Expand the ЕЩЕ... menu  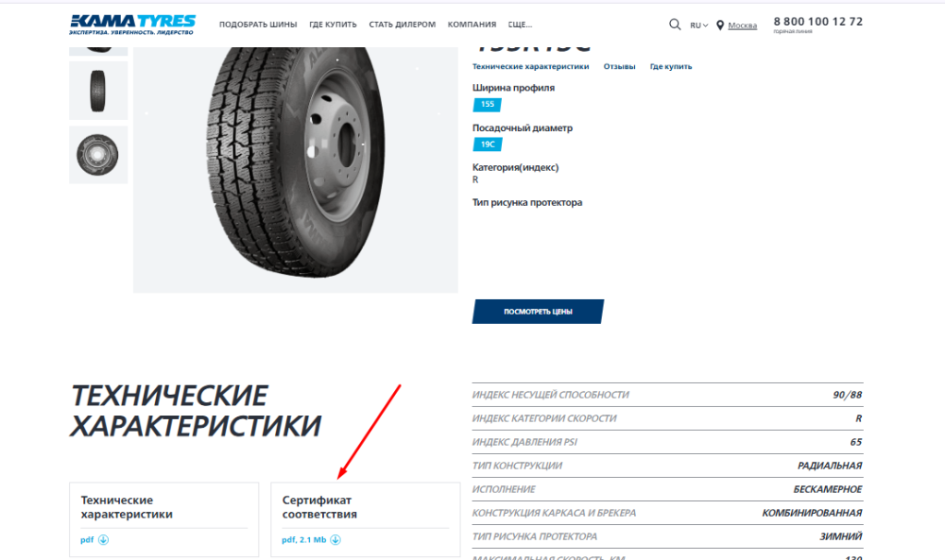520,25
